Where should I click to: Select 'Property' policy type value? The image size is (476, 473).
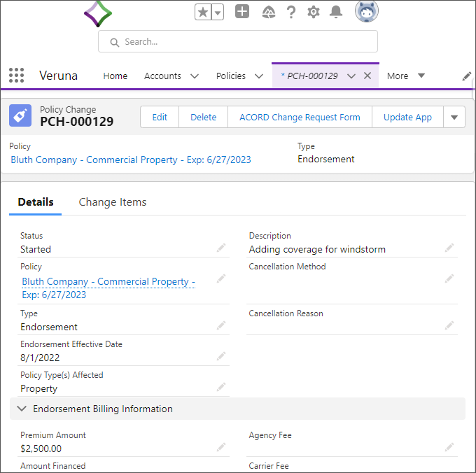(x=39, y=388)
